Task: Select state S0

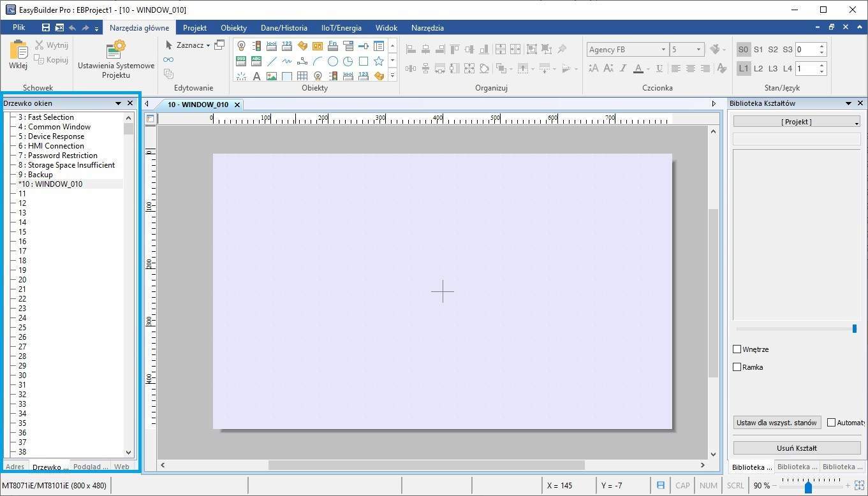Action: pos(744,49)
